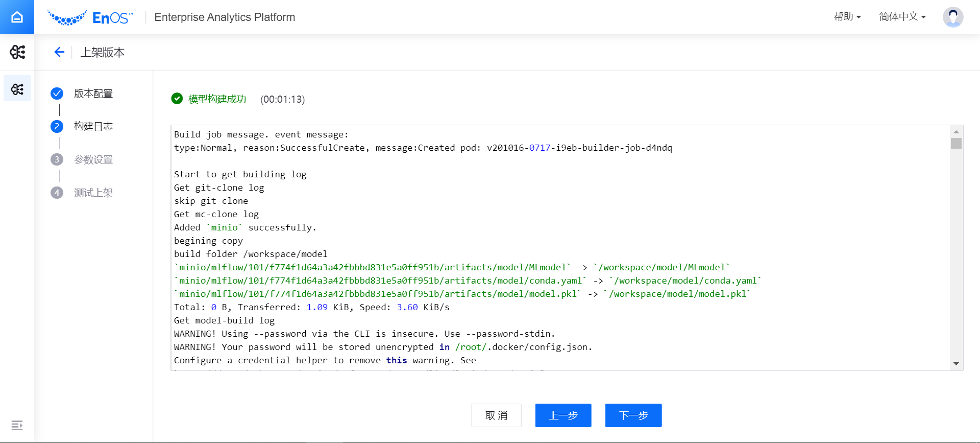Image resolution: width=980 pixels, height=443 pixels.
Task: Click the 'Total: 0 B, Transferred' line
Action: [x=312, y=307]
